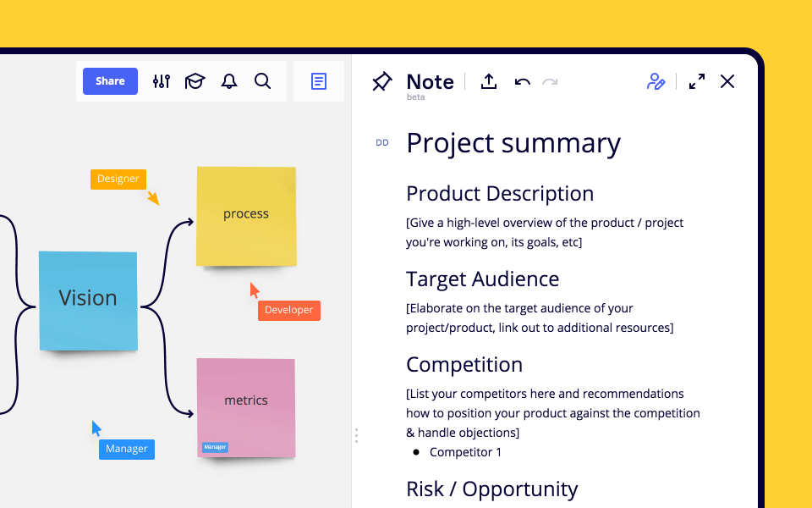Open the learning center graduation cap icon
Screen dimensions: 812x508
click(195, 81)
